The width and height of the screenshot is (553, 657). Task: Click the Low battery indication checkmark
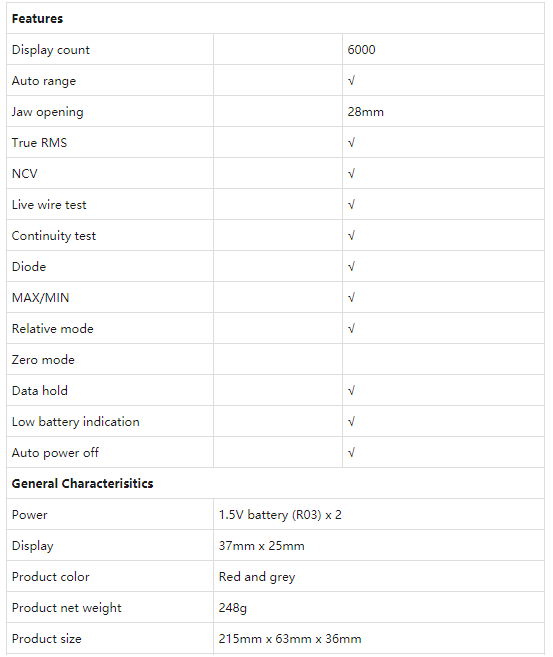351,422
